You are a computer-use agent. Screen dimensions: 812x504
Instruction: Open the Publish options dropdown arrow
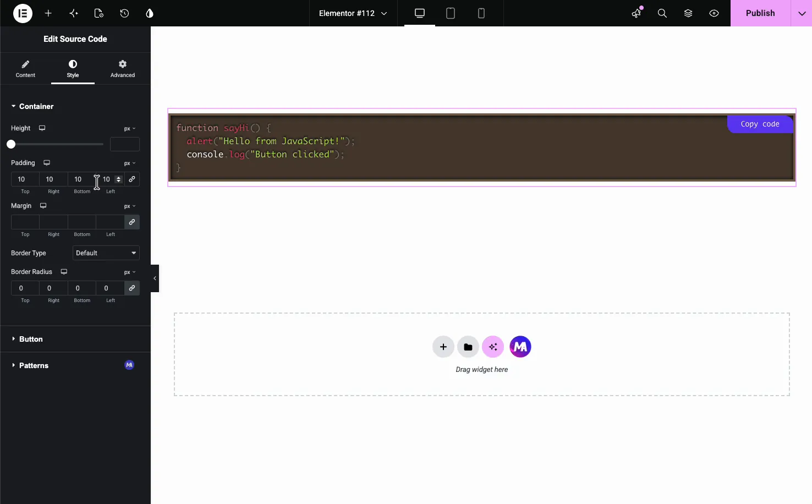coord(802,13)
